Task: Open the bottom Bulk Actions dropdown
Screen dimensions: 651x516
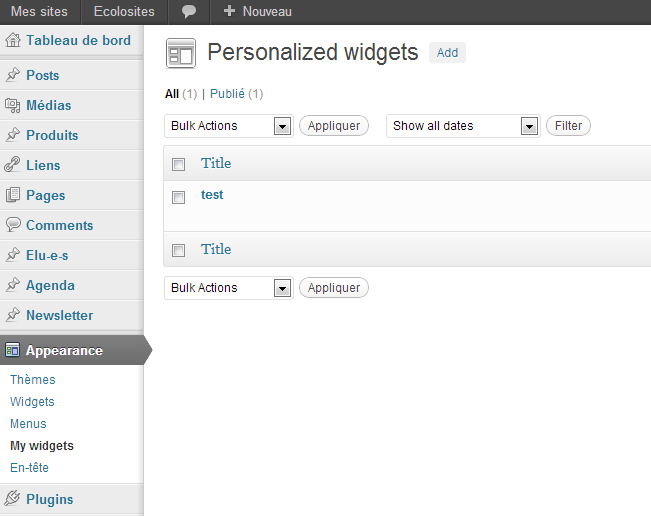Action: (x=229, y=288)
